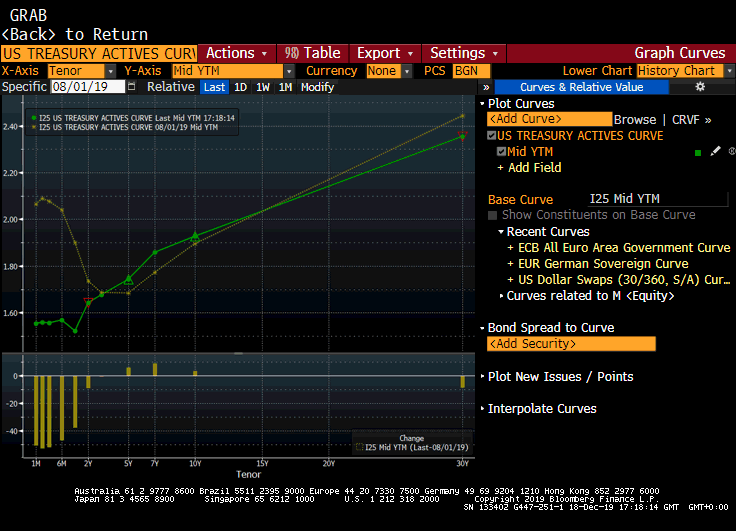The height and width of the screenshot is (531, 736).
Task: Toggle the Mid YTM checkbox
Action: click(501, 152)
